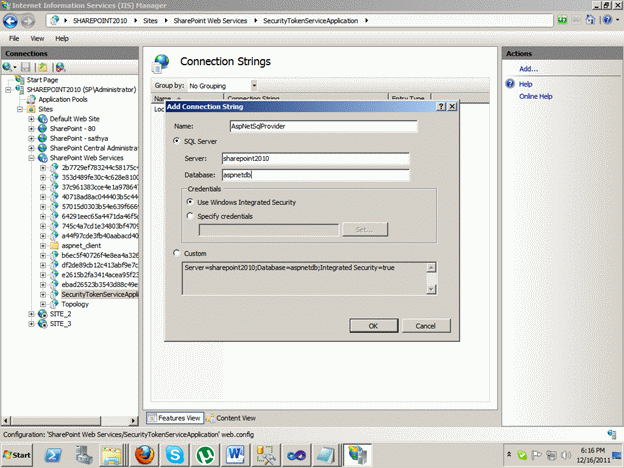Click the delete connection icon in Connections toolbar
624x468 pixels.
(x=60, y=67)
